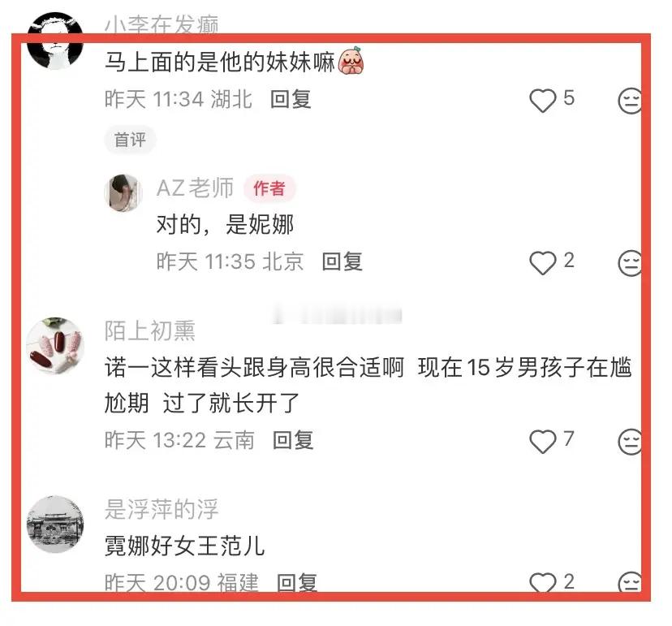Open the username 陌上初熏
The width and height of the screenshot is (672, 626).
[x=150, y=330]
